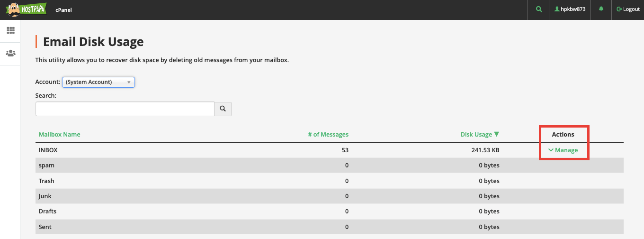The width and height of the screenshot is (644, 239).
Task: Sort by Mailbox Name column
Action: tap(60, 134)
